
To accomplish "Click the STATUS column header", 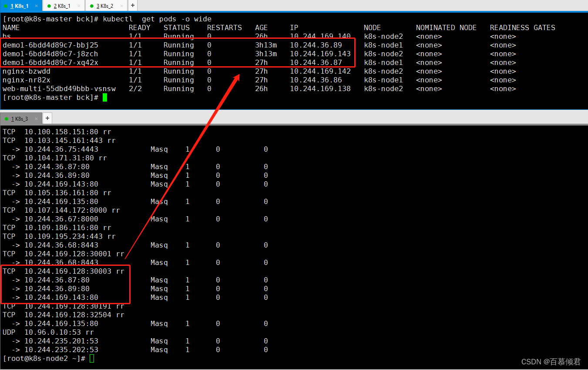I will [177, 28].
